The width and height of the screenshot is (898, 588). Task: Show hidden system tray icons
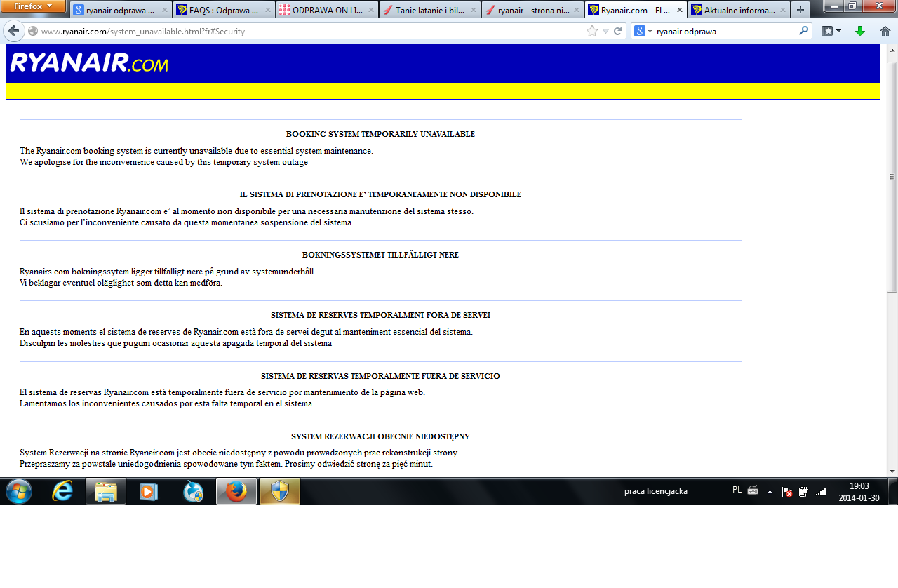tap(770, 492)
